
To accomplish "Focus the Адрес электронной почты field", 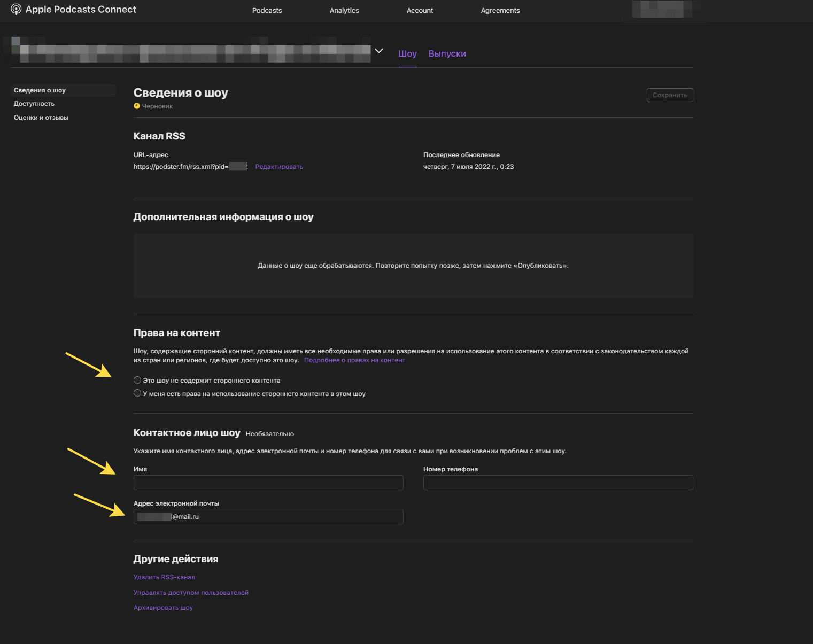I will coord(268,517).
